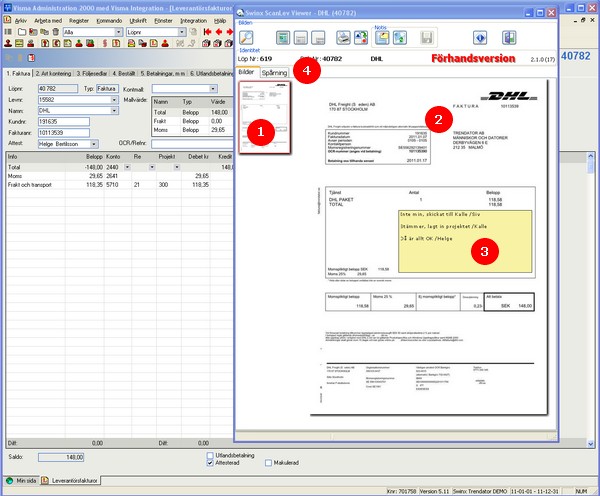Click the Moms row account 2641
Screen dimensions: 600x496
[112, 176]
